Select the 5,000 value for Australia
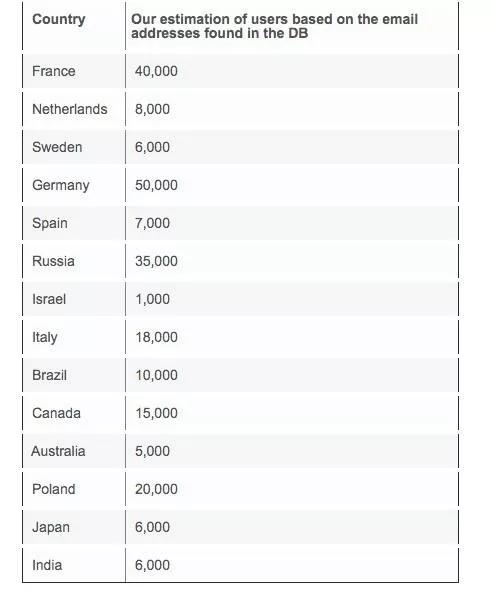This screenshot has width=490, height=594. point(152,451)
